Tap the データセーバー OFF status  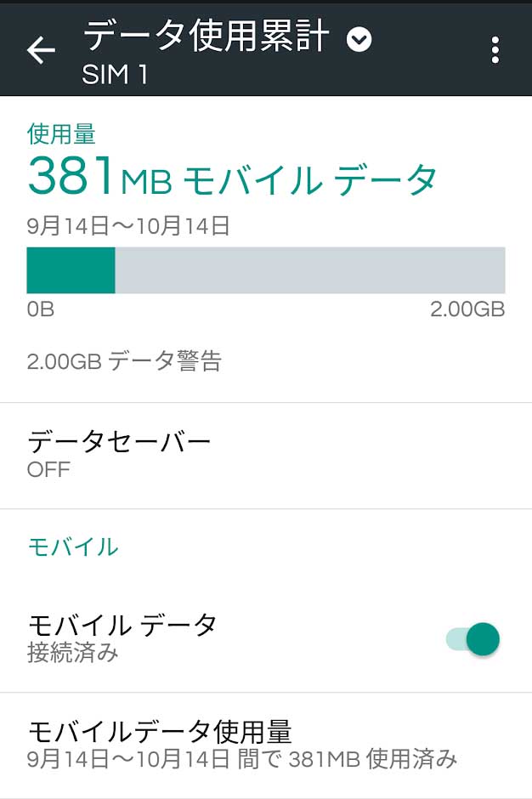(x=48, y=469)
